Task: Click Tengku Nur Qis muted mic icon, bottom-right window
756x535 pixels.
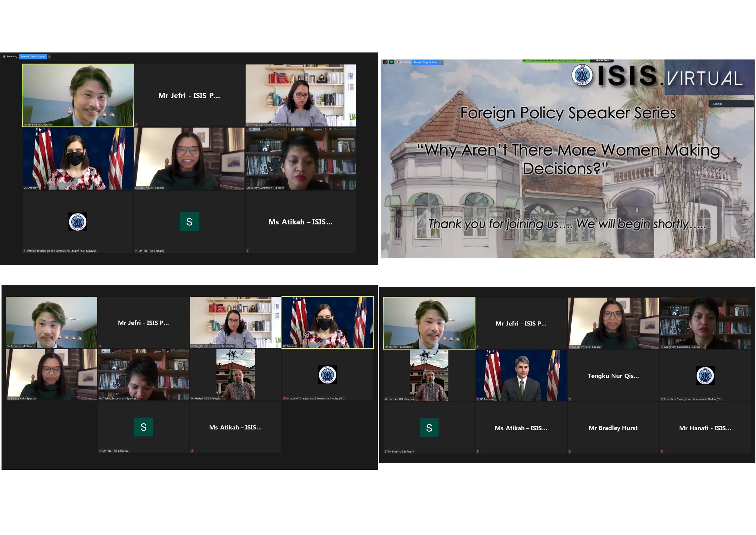Action: (x=570, y=399)
